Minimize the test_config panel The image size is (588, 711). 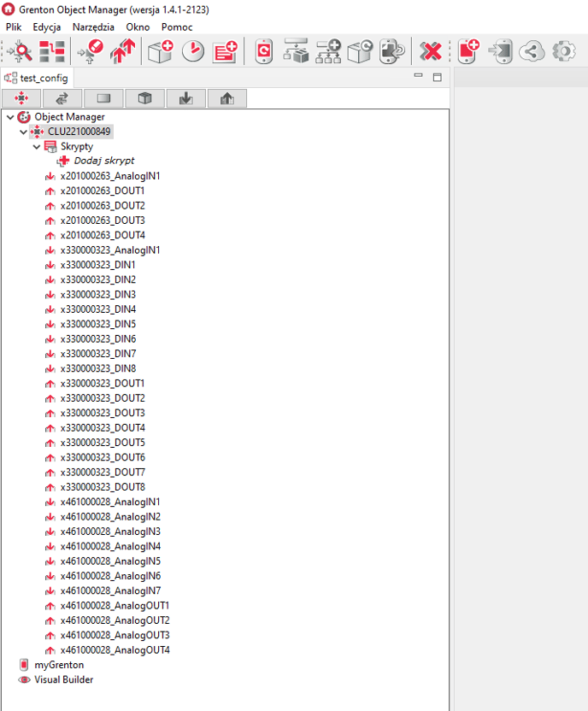418,76
